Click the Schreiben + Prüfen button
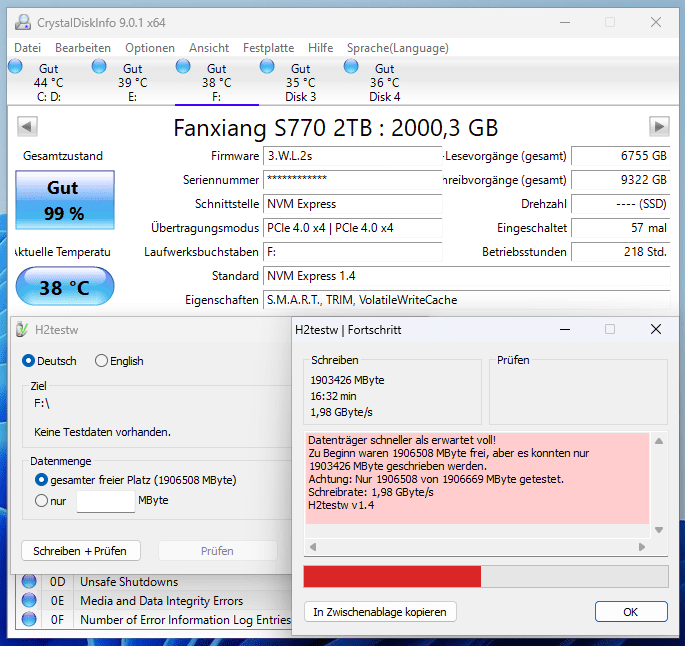Viewport: 685px width, 646px height. (81, 551)
